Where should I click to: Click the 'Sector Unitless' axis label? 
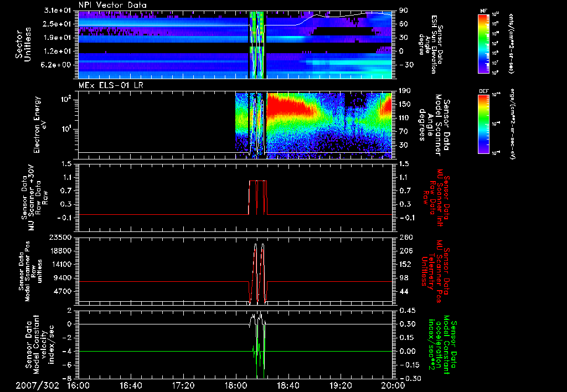[x=23, y=44]
